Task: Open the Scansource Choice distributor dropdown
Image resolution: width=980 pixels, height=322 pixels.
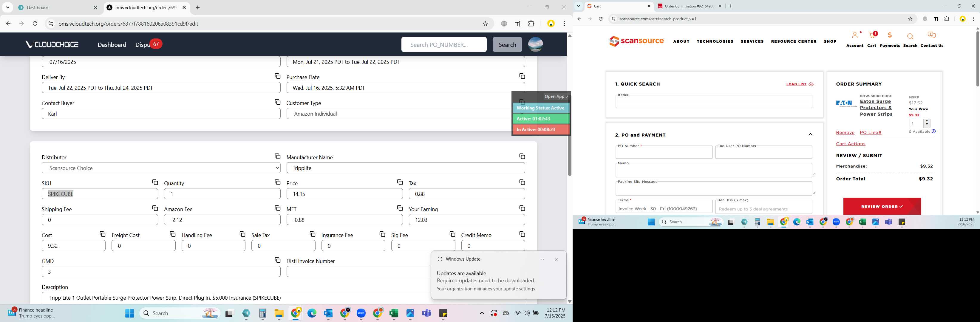Action: pos(161,168)
